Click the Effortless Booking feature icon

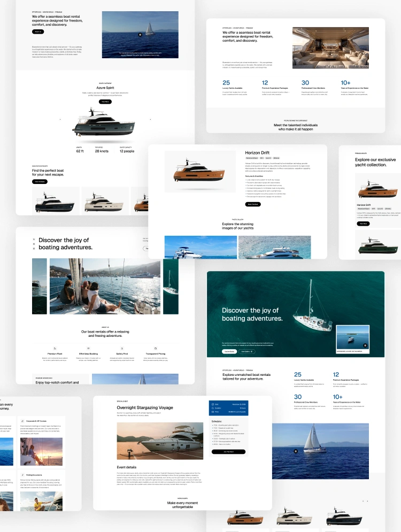88,348
